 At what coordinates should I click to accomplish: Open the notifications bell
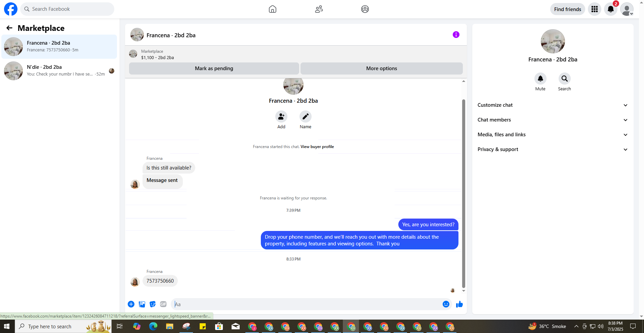pos(611,9)
